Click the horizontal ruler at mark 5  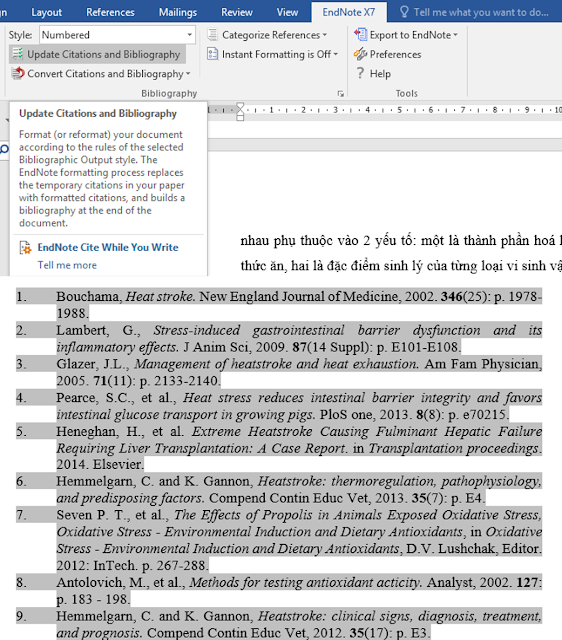pos(400,110)
